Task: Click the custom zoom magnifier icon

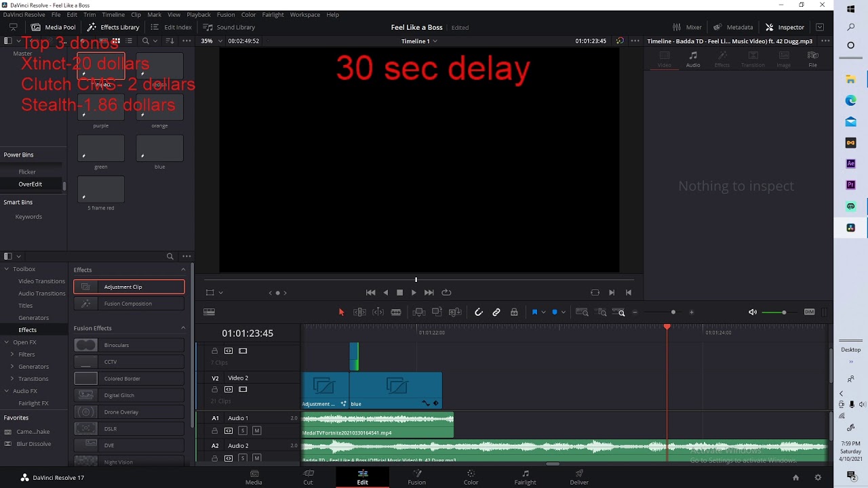Action: [x=619, y=312]
